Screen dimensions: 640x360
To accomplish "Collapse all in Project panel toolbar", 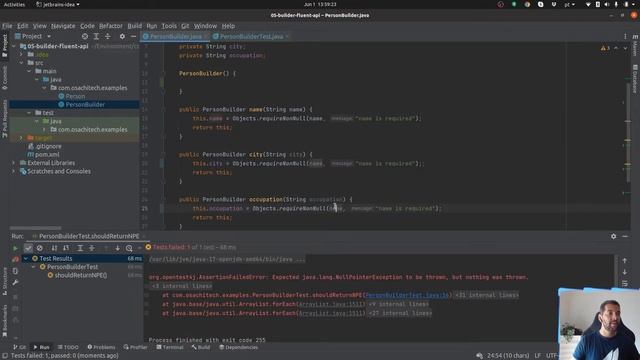I will [x=108, y=36].
